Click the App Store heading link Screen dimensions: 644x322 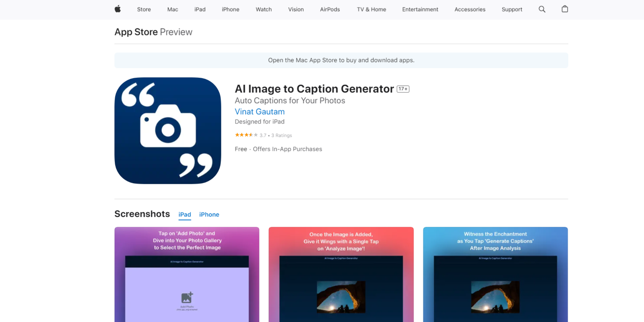pyautogui.click(x=136, y=32)
